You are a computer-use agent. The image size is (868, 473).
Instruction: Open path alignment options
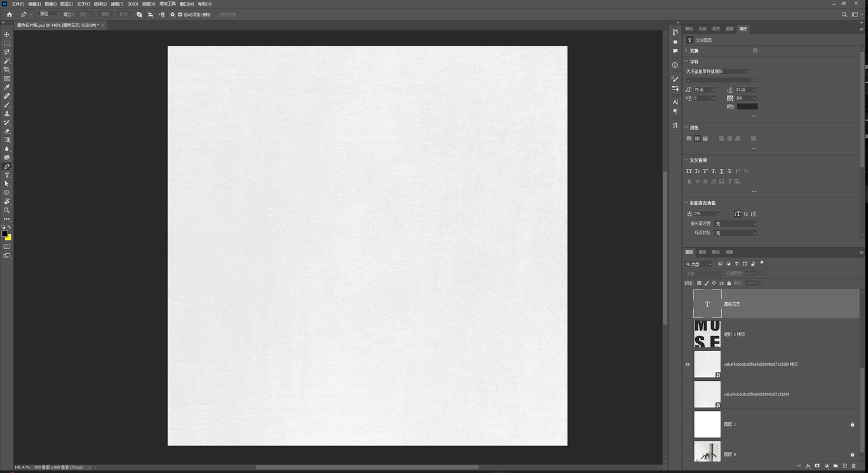(151, 15)
